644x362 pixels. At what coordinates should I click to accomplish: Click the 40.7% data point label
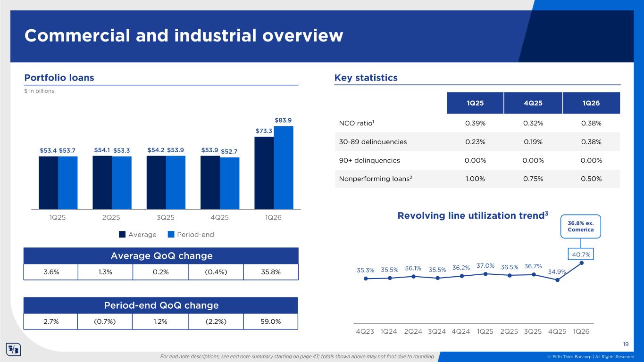click(x=581, y=255)
